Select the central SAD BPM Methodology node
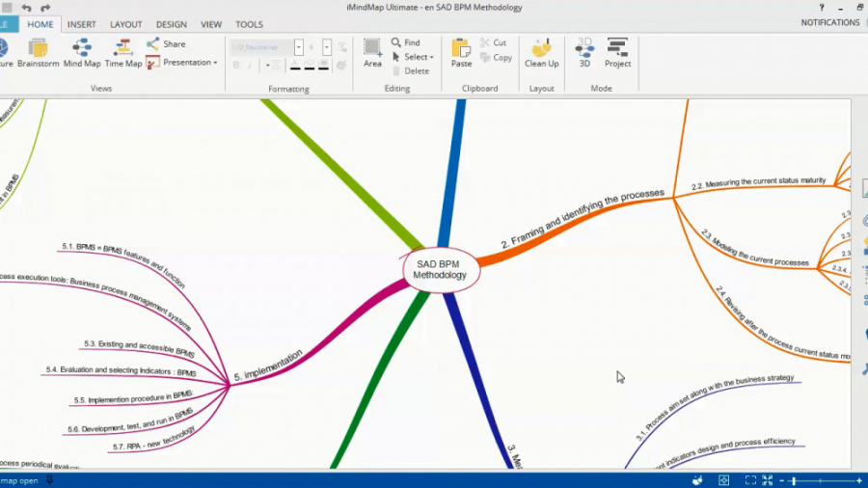 point(441,269)
